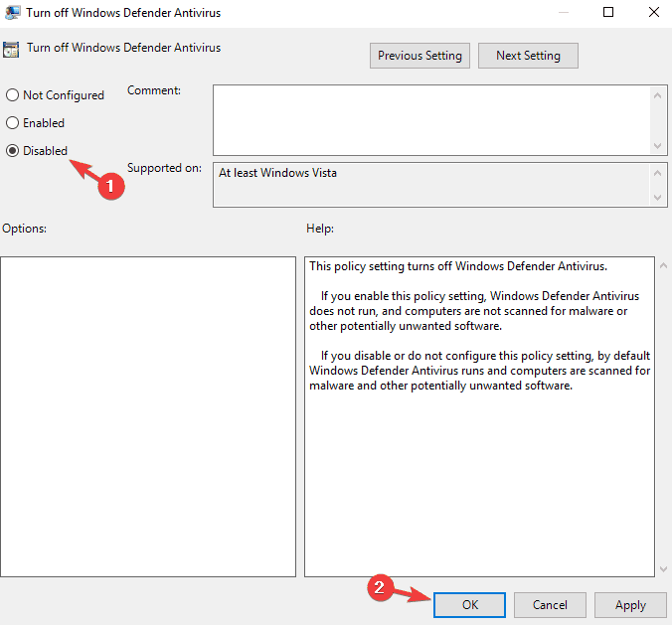Click the Supported on scroll up arrow
This screenshot has height=625, width=672.
(658, 173)
